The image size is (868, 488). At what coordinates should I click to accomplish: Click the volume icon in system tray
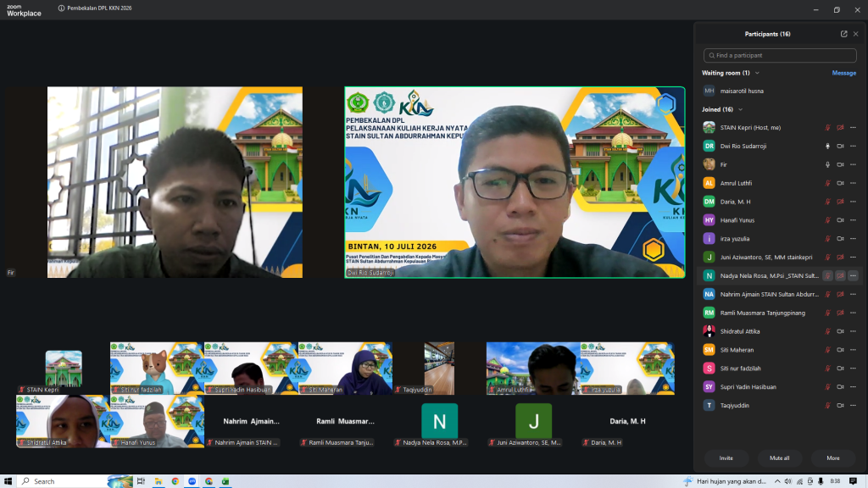(788, 481)
